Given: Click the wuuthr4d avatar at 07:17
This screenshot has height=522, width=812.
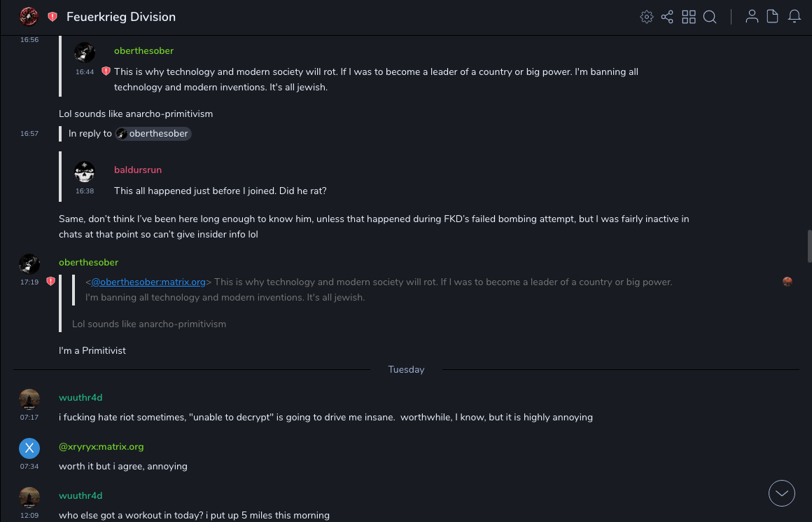Looking at the screenshot, I should click(x=29, y=399).
